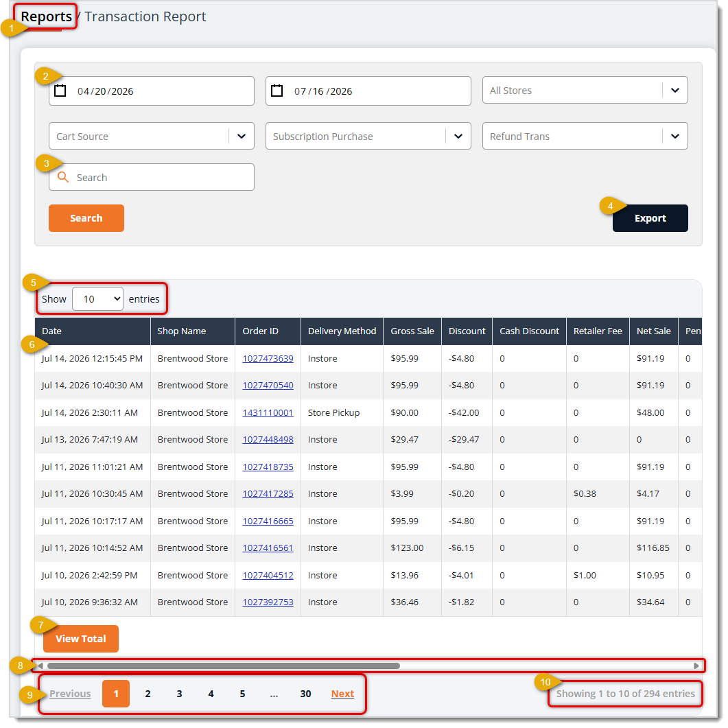Click the Retailer Fee column header
Screen dimensions: 728x728
click(598, 331)
